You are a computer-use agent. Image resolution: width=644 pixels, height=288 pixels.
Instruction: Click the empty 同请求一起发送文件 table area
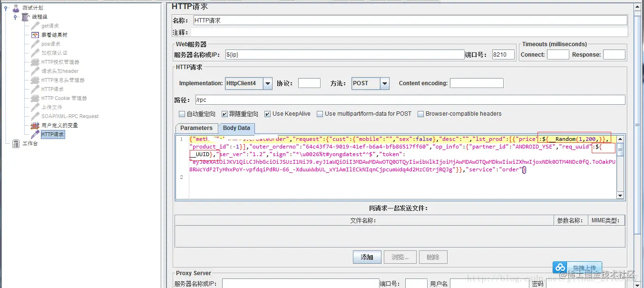pyautogui.click(x=400, y=236)
